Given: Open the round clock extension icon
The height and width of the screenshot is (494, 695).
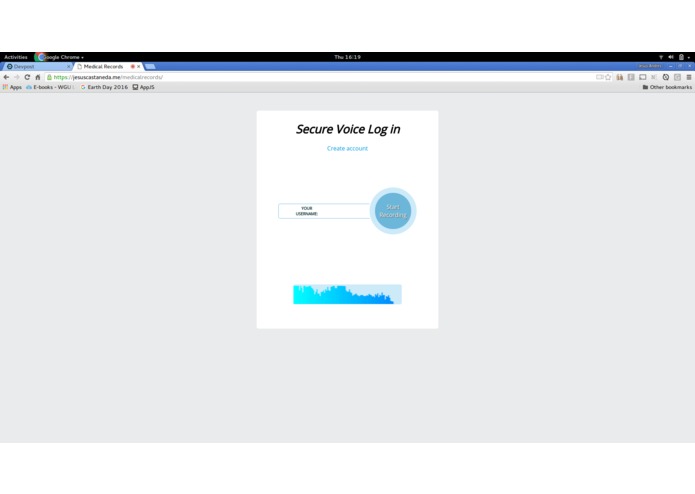Looking at the screenshot, I should (x=666, y=77).
